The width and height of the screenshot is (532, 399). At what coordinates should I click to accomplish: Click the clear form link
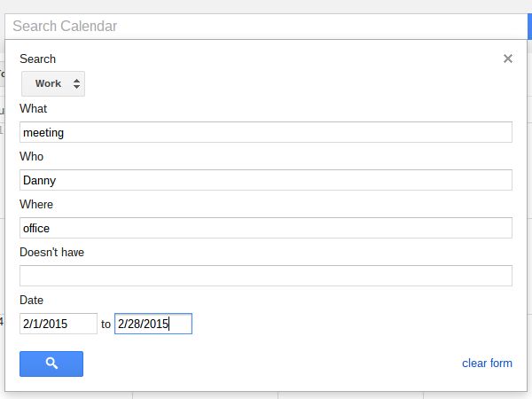(487, 364)
